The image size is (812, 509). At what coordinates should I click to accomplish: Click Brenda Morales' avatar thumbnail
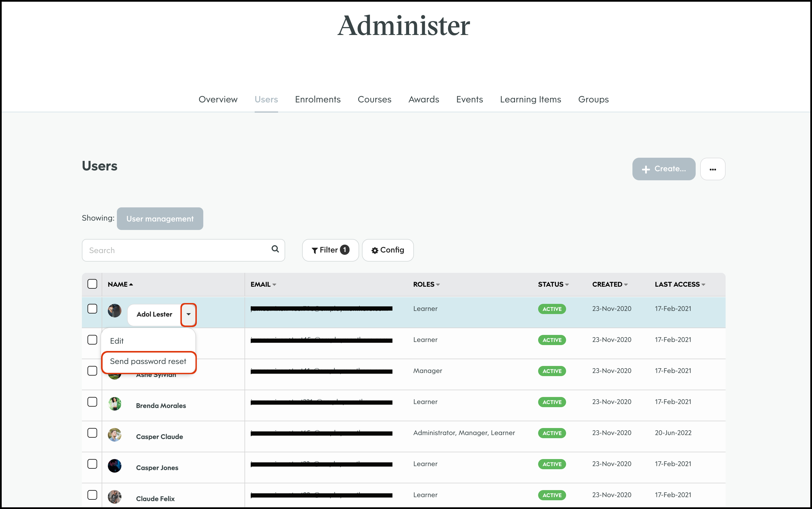coord(115,404)
